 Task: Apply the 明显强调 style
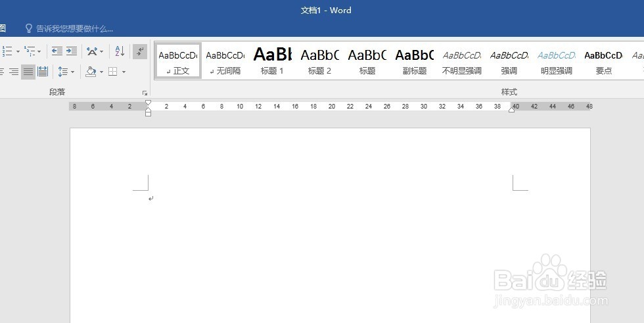click(556, 61)
